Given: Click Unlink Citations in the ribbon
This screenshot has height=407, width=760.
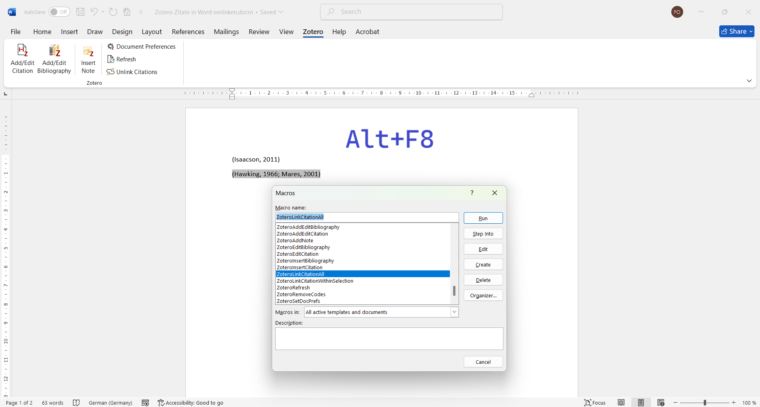Looking at the screenshot, I should tap(132, 72).
